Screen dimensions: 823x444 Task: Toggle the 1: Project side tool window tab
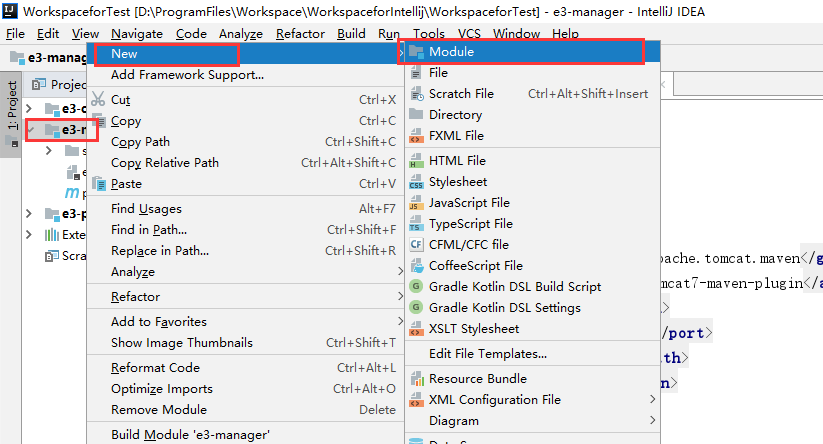tap(12, 114)
